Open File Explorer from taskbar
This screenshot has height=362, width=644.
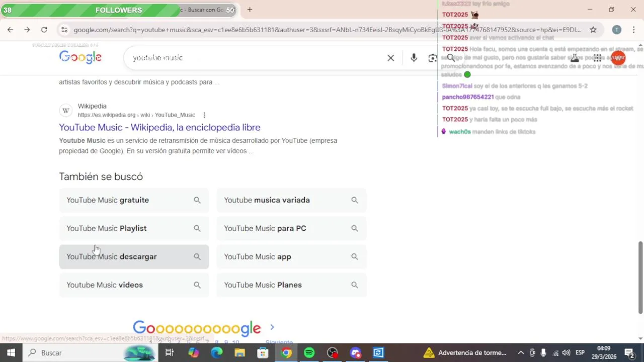tap(239, 352)
